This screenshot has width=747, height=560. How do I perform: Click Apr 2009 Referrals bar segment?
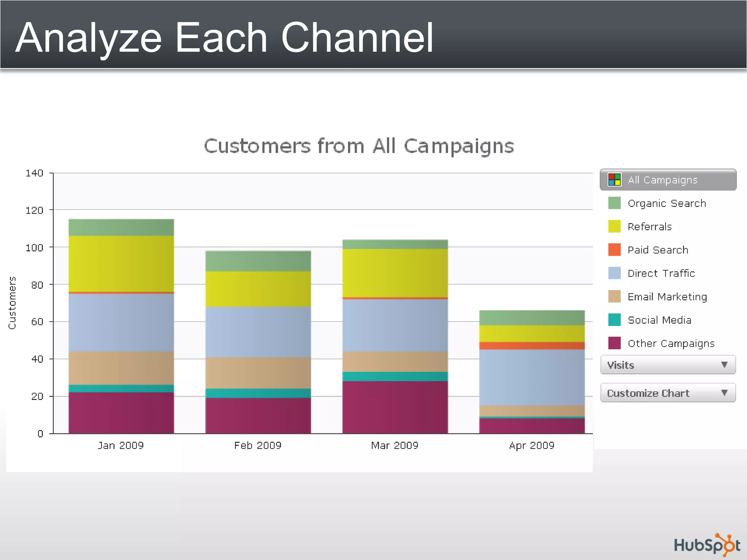click(532, 334)
